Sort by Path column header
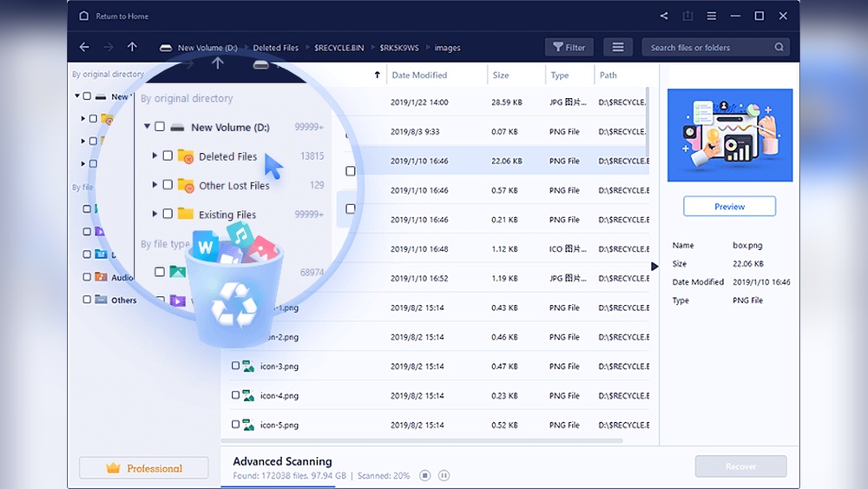Screen dimensions: 868x489 pyautogui.click(x=608, y=75)
